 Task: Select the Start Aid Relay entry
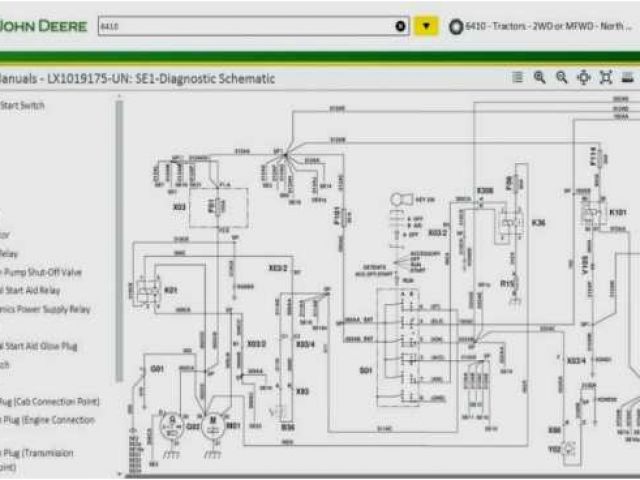coord(29,291)
